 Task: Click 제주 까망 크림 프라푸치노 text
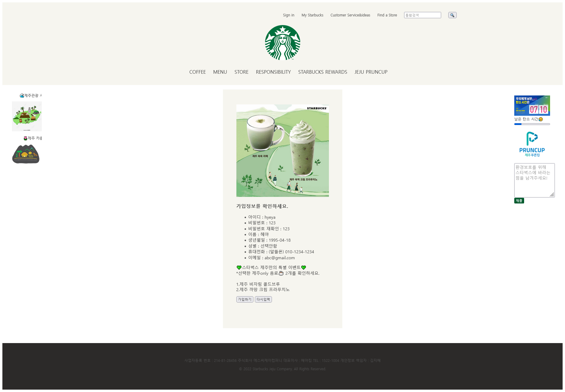(x=263, y=289)
